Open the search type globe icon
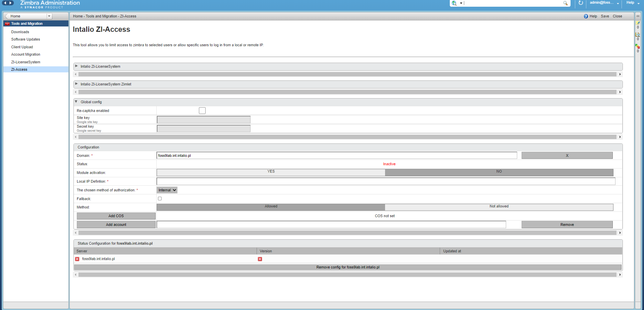 pos(454,3)
